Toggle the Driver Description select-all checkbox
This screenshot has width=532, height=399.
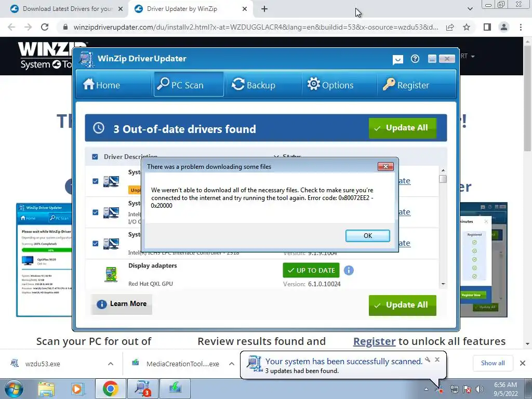point(95,157)
